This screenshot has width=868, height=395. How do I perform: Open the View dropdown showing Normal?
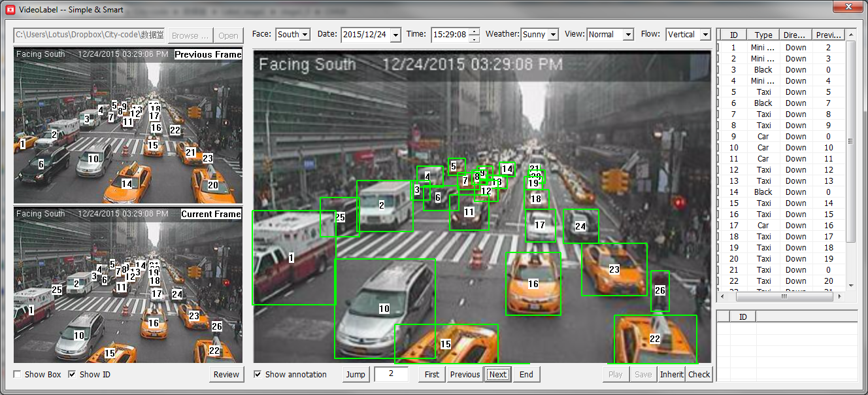click(x=628, y=35)
